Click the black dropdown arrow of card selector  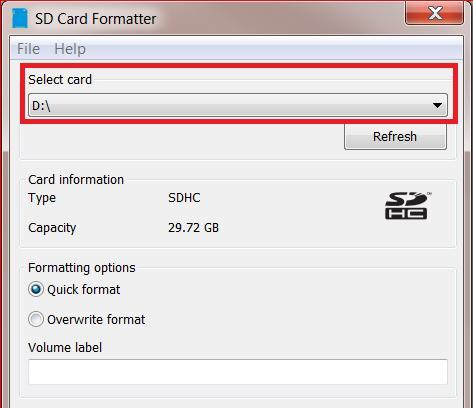[x=437, y=105]
